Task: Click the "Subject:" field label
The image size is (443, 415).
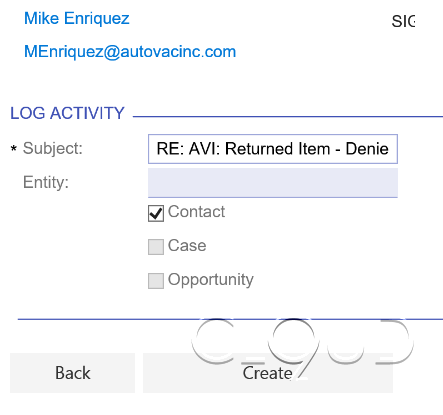Action: click(53, 148)
